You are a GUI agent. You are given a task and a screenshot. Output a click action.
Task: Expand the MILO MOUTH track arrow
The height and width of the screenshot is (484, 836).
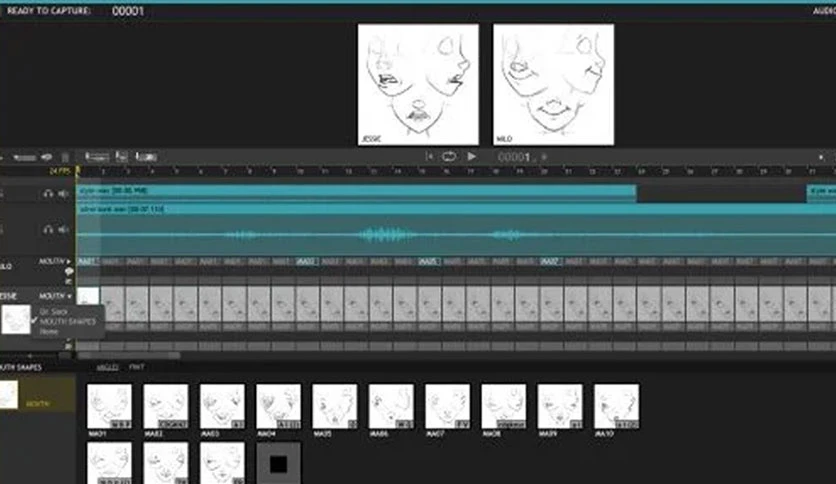pos(69,262)
